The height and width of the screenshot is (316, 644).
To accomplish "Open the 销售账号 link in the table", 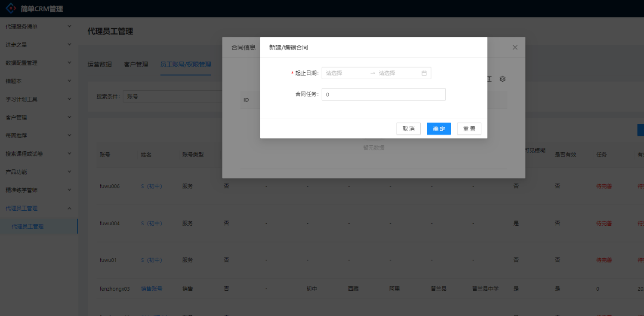I will pos(151,289).
